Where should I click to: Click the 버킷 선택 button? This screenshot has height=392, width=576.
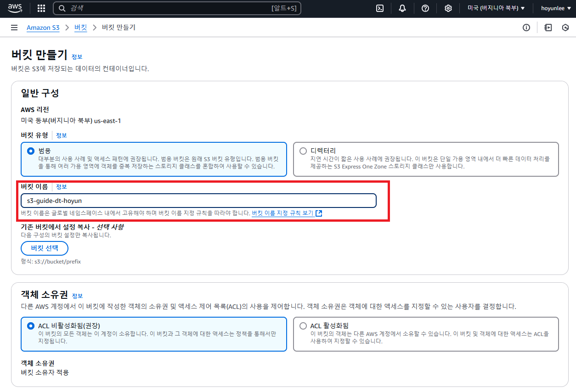pyautogui.click(x=45, y=248)
